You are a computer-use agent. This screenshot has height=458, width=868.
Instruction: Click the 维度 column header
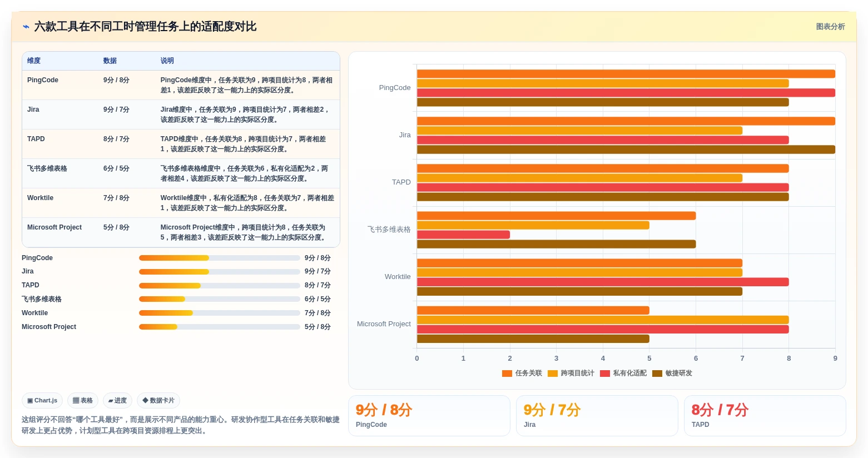34,61
